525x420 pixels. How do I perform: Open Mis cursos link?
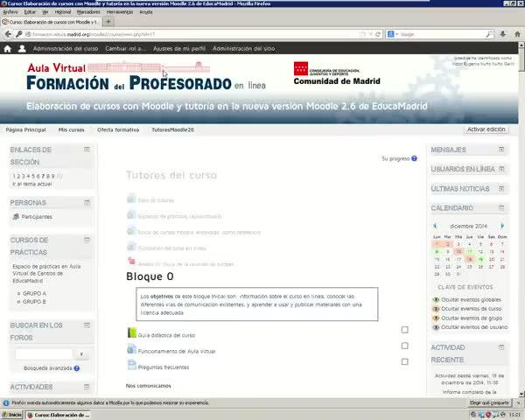(x=72, y=129)
